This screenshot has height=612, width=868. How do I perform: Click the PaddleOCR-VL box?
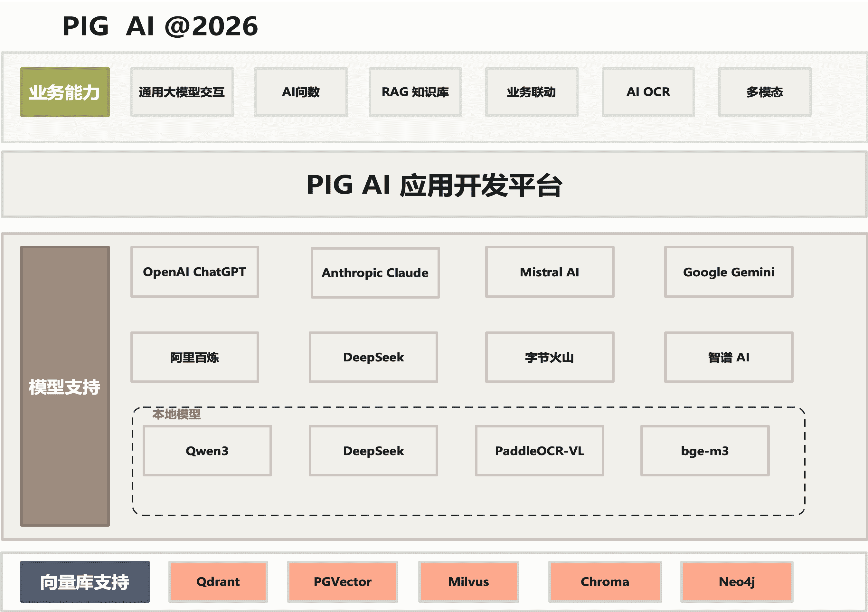(x=539, y=451)
